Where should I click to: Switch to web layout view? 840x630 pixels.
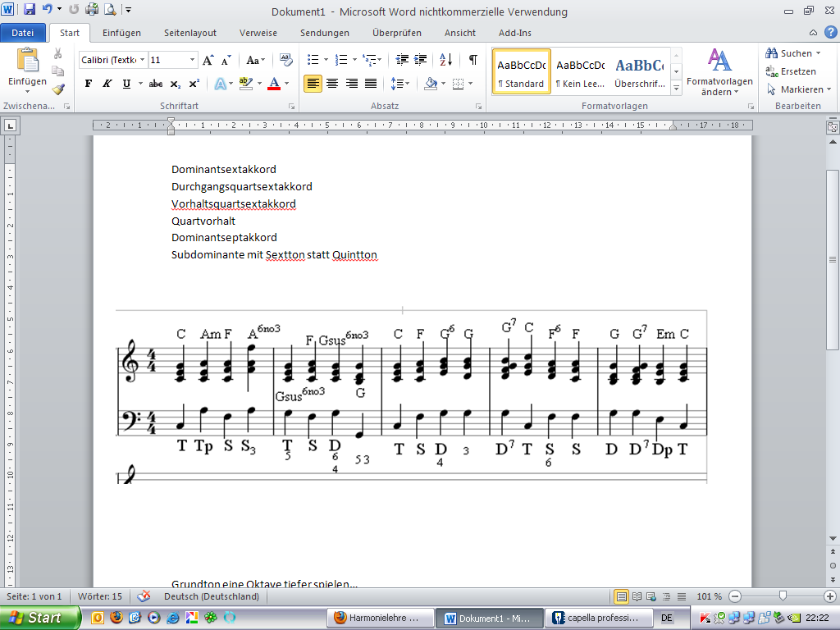click(651, 596)
